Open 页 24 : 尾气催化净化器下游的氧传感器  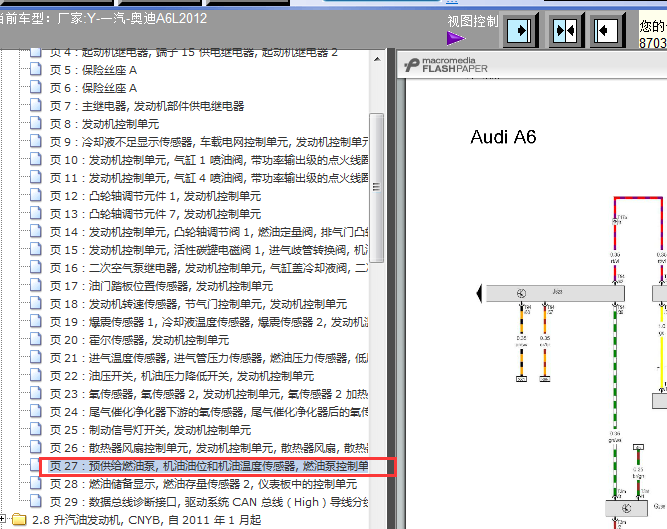coord(209,412)
